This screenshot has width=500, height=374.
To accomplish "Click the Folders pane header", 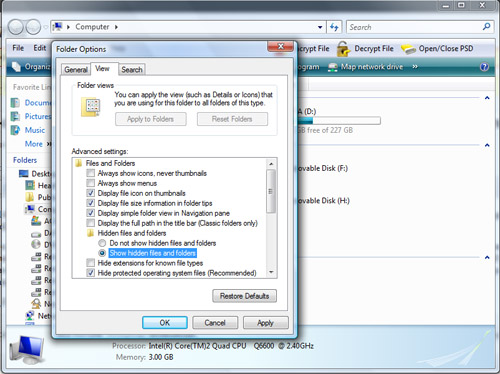I will click(x=25, y=160).
